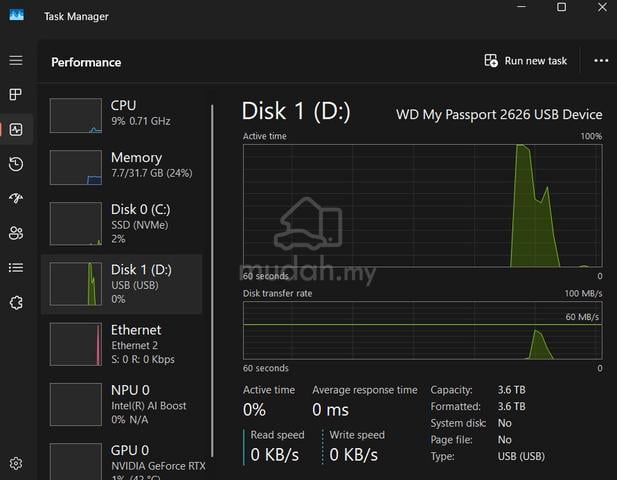
Task: Open the Services page icon
Action: point(16,303)
